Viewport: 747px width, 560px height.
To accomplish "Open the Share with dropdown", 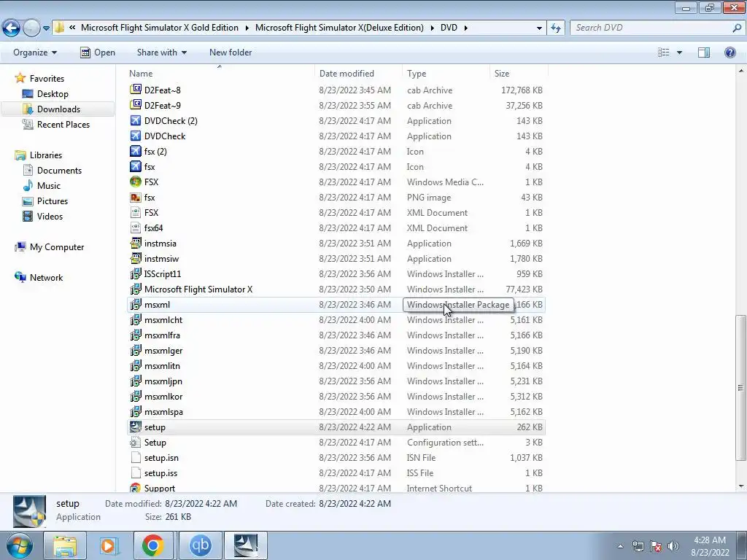I will click(x=161, y=52).
